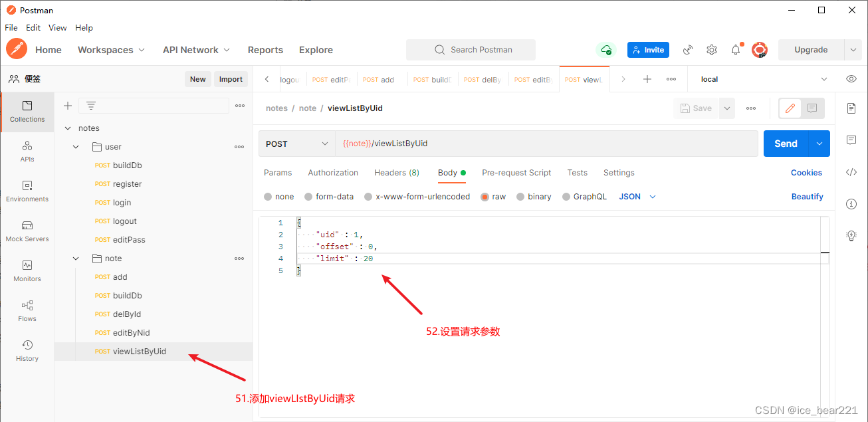The image size is (868, 422).
Task: Switch to the Params tab
Action: (x=278, y=173)
